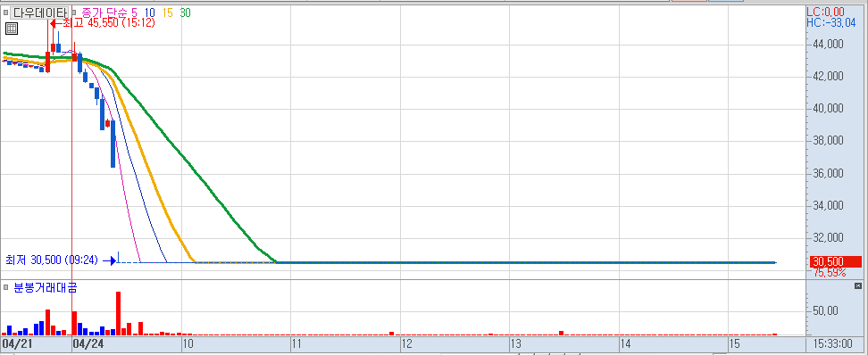Click the 종가 단순 moving average label
868x355 pixels.
(105, 12)
